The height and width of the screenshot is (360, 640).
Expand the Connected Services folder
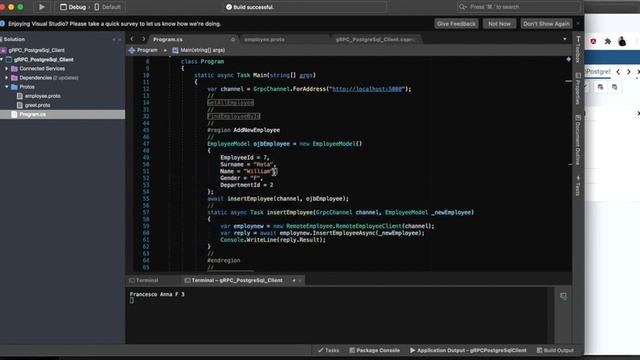[7, 69]
